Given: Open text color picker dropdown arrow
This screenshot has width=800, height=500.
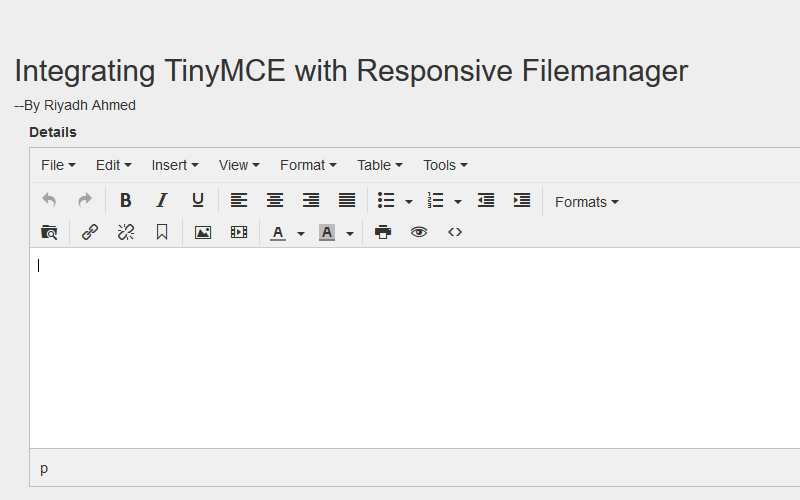Looking at the screenshot, I should coord(301,234).
